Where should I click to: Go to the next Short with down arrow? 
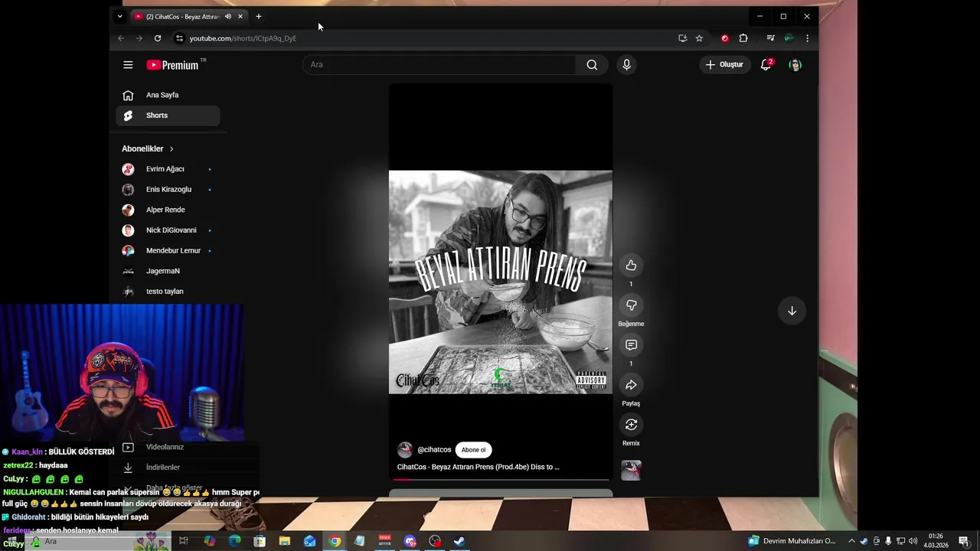point(792,311)
